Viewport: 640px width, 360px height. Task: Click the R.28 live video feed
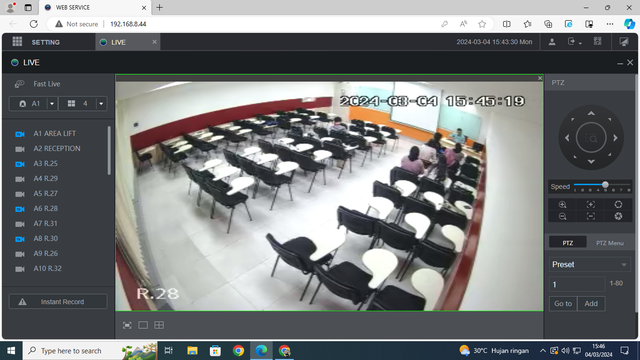point(329,196)
